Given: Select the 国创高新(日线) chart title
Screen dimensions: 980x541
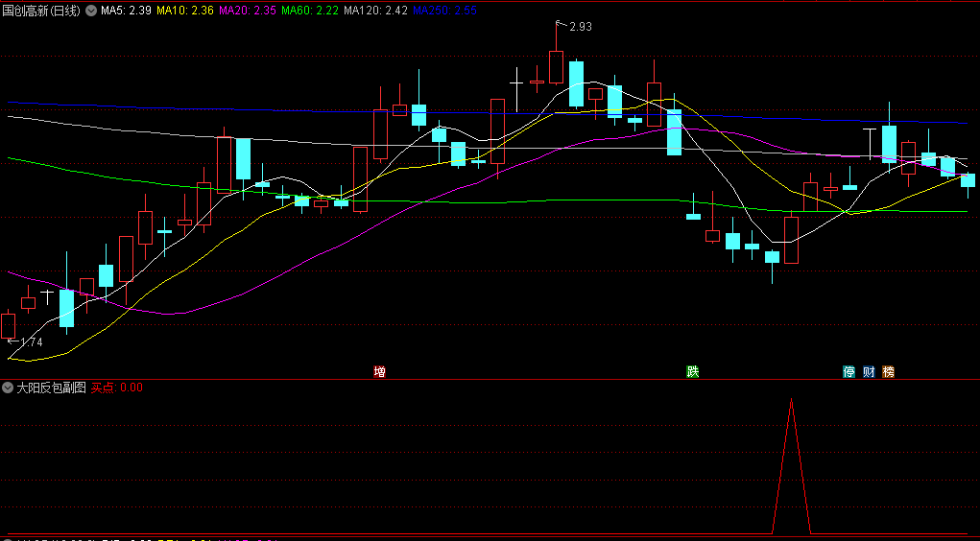Looking at the screenshot, I should (x=42, y=11).
